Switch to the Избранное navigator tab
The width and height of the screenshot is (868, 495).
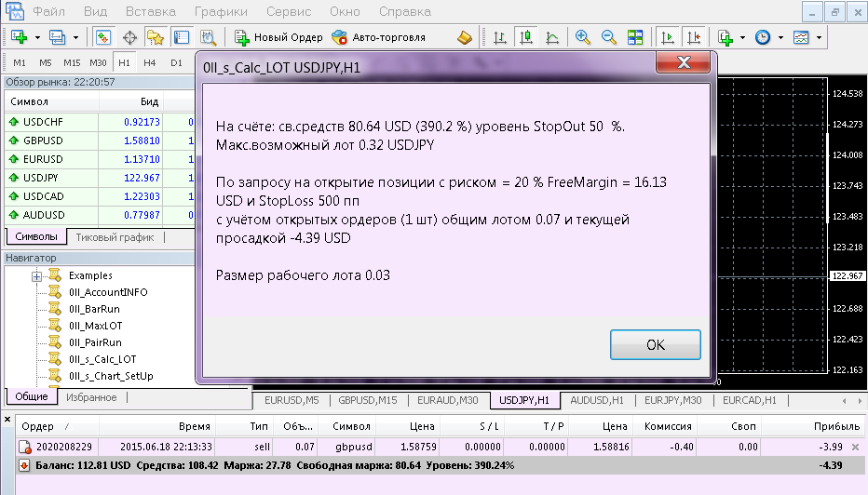coord(91,397)
